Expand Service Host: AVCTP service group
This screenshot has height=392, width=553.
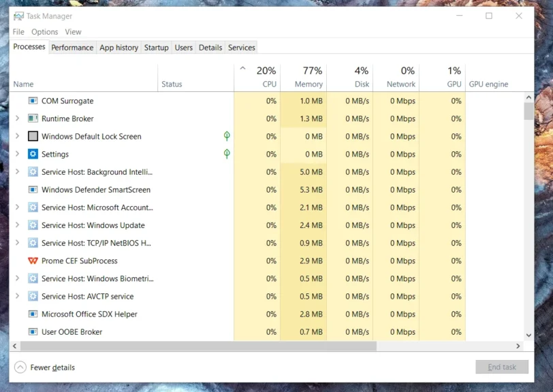[x=17, y=296]
